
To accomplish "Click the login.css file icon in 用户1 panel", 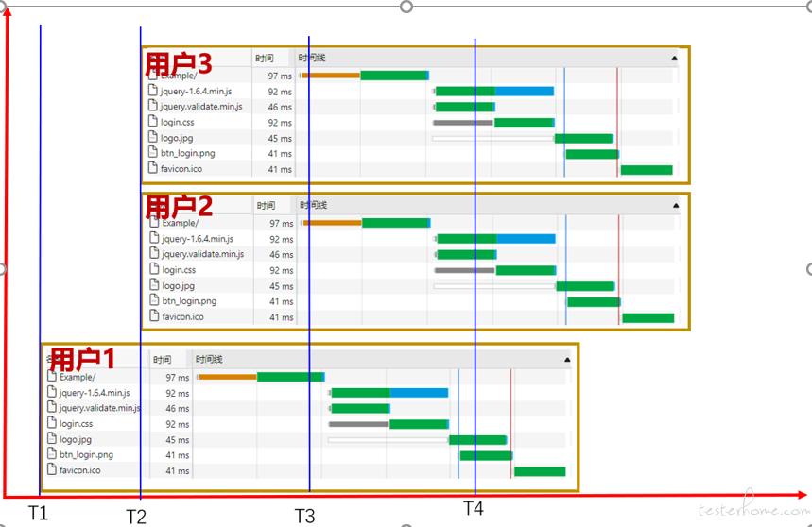I will tap(52, 423).
